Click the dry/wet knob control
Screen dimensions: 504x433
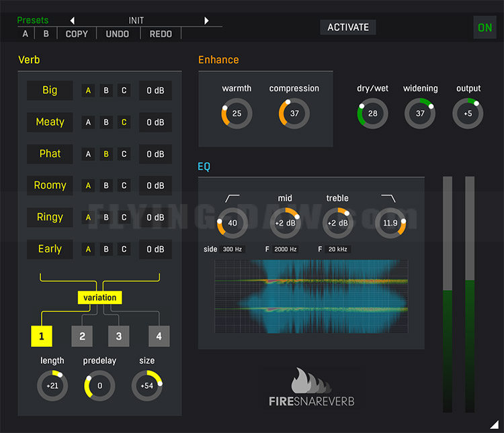click(372, 113)
